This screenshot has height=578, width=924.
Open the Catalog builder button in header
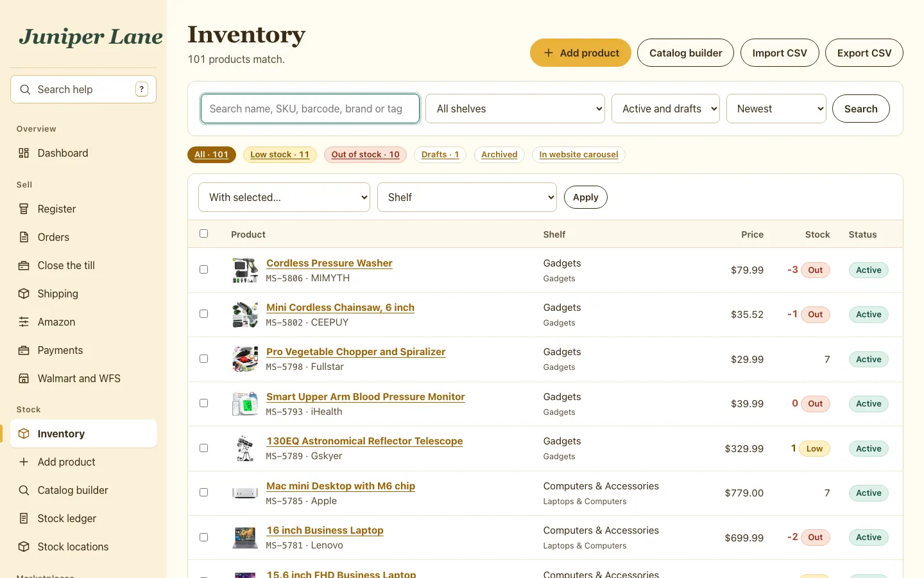point(686,53)
